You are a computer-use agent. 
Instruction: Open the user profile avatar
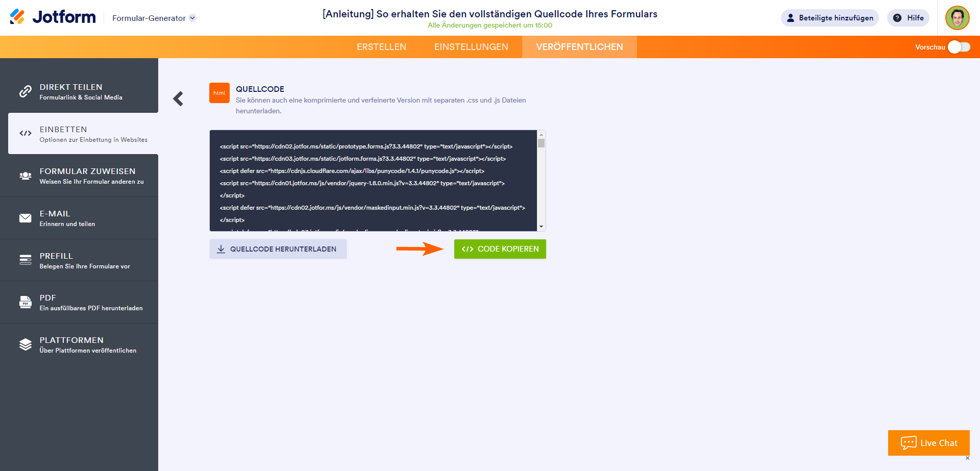pos(957,18)
